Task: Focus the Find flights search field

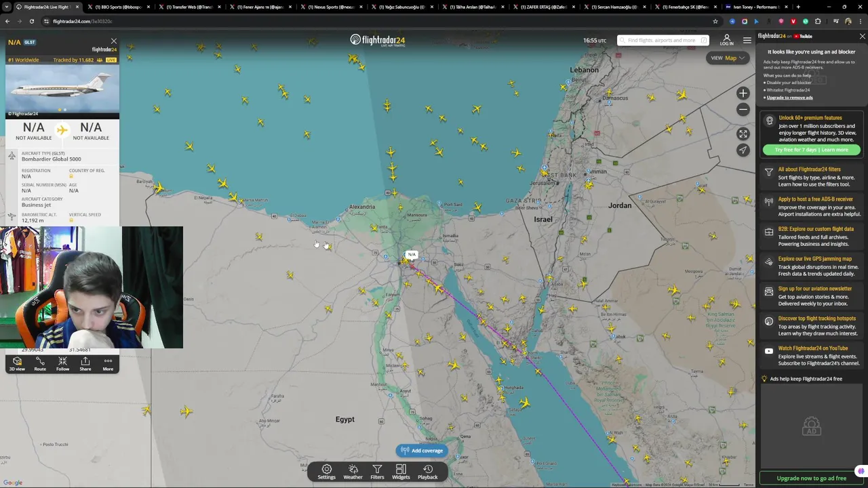Action: click(x=663, y=41)
